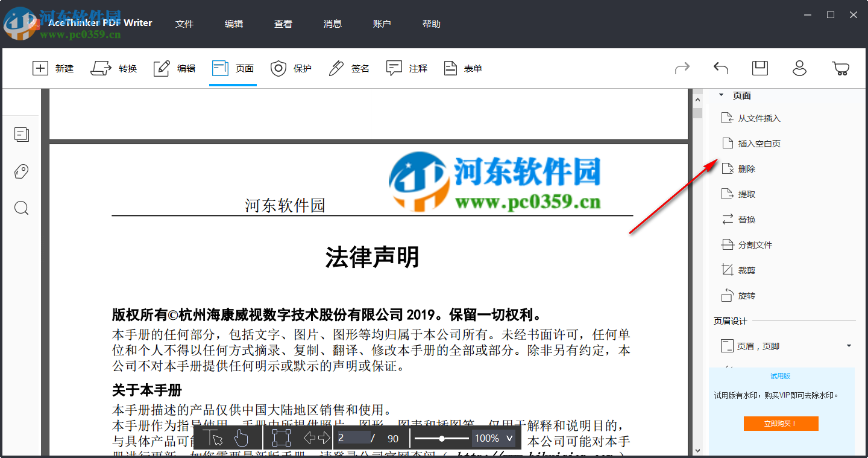
Task: Click the 立即购买 purchase button
Action: (x=781, y=423)
